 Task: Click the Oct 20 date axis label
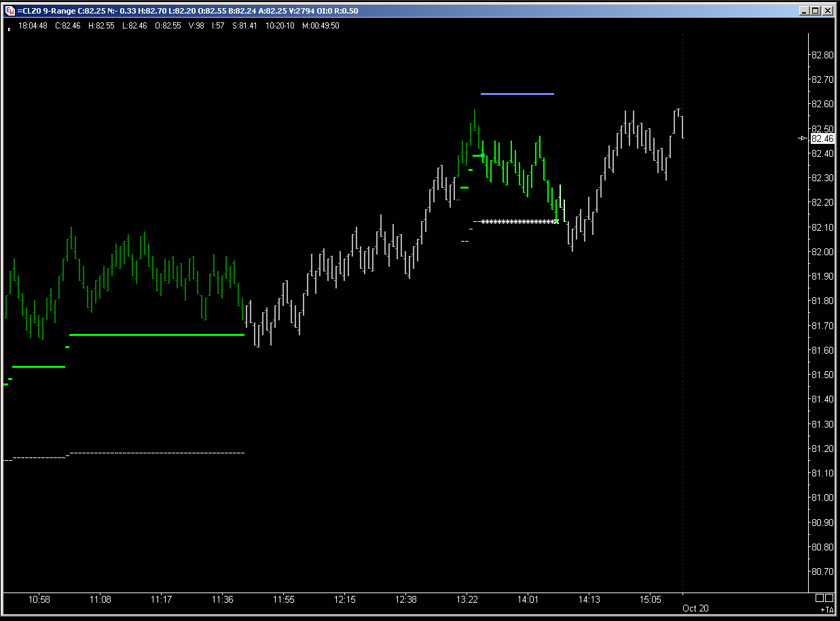(x=695, y=608)
